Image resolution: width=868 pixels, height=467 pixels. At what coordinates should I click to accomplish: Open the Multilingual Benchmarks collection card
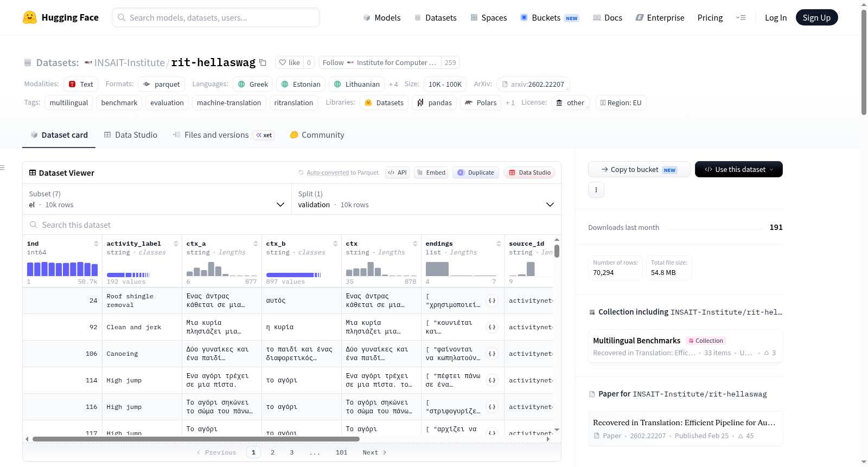pyautogui.click(x=685, y=346)
